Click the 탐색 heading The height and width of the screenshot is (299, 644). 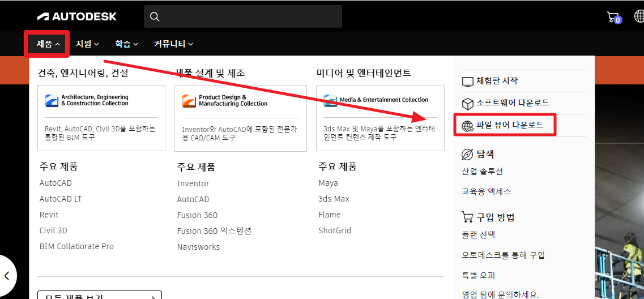coord(485,155)
